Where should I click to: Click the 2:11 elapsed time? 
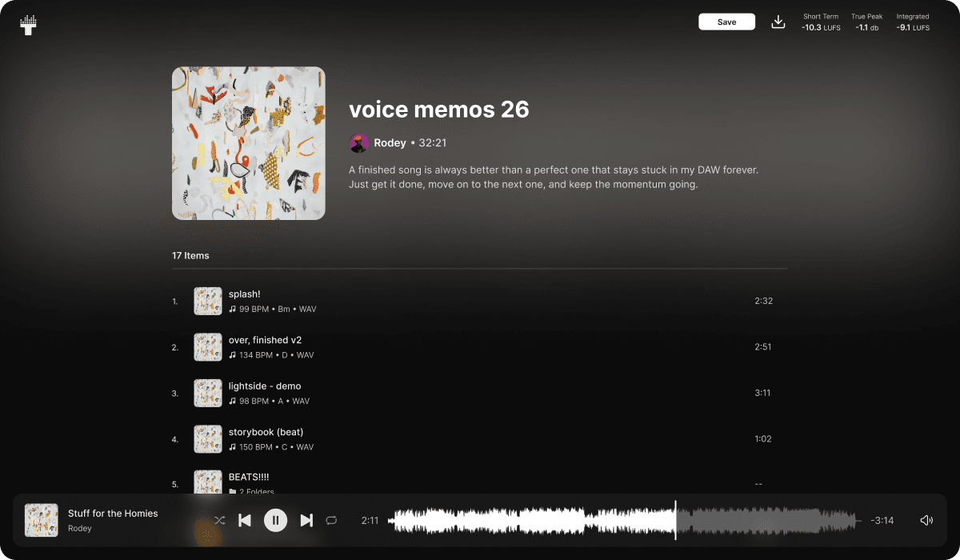[x=370, y=521]
